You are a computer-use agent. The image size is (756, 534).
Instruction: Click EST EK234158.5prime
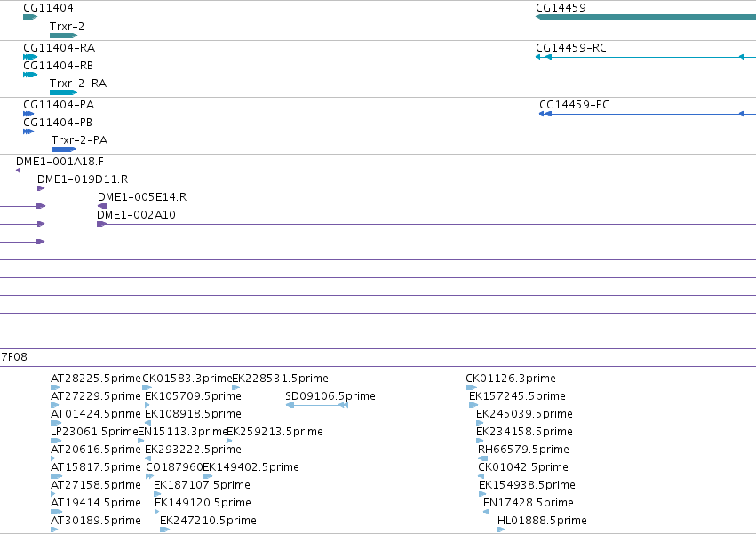[524, 432]
